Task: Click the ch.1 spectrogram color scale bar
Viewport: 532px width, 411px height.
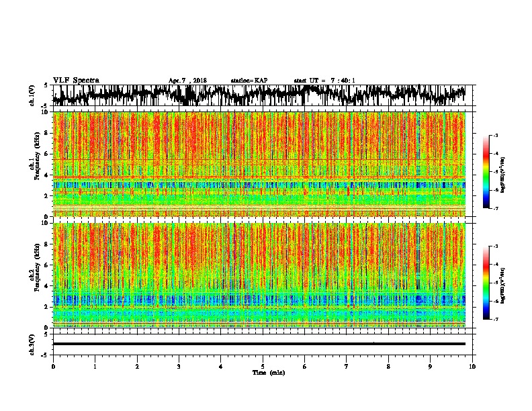Action: (486, 172)
